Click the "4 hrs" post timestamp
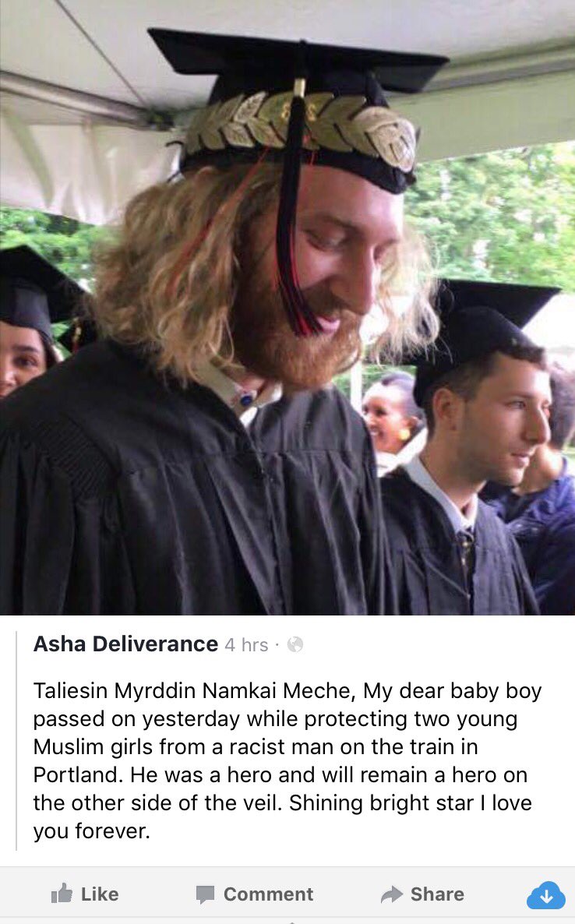The image size is (575, 924). [x=246, y=645]
